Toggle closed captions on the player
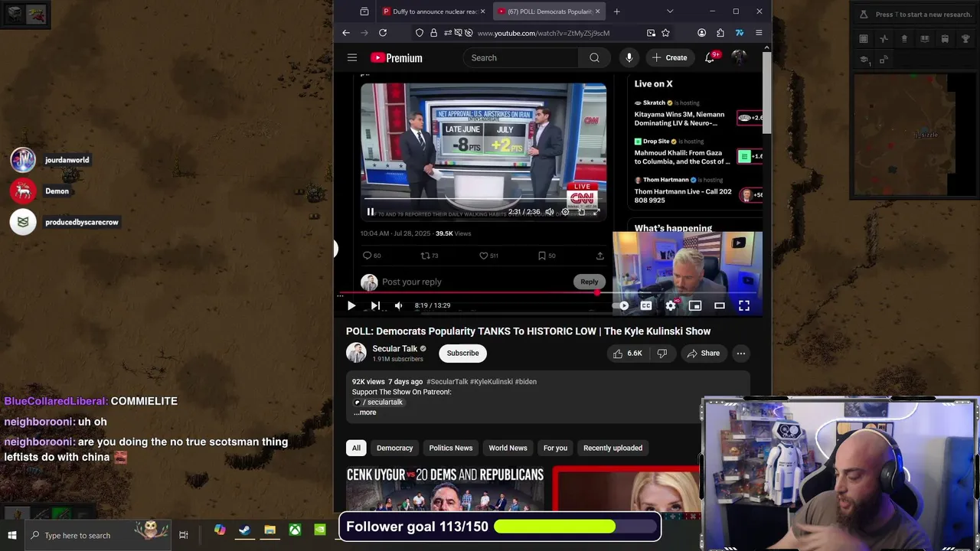980x551 pixels. (x=646, y=305)
